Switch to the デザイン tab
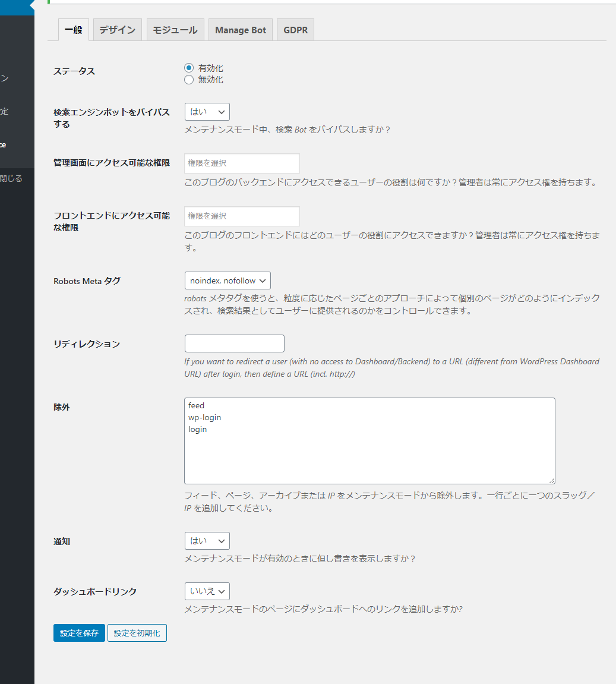Image resolution: width=616 pixels, height=684 pixels. point(117,30)
